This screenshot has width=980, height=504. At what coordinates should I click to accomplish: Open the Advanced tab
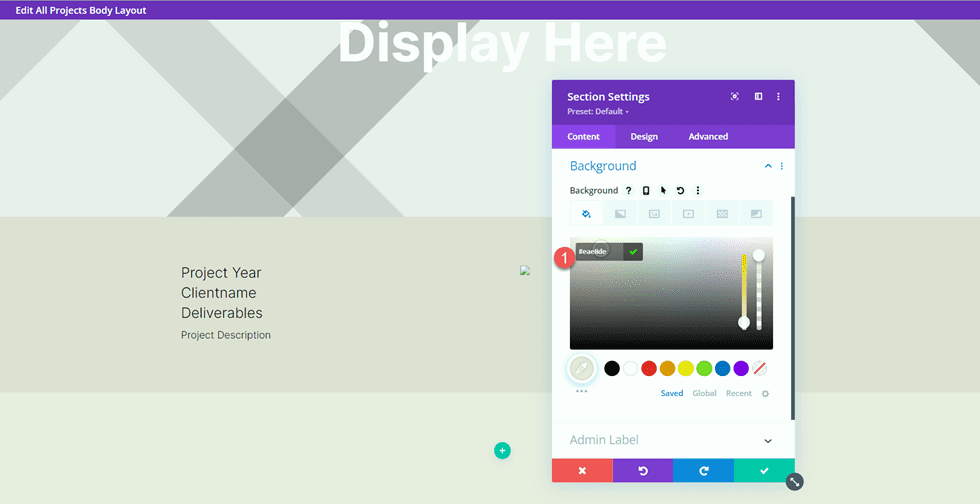(x=708, y=137)
